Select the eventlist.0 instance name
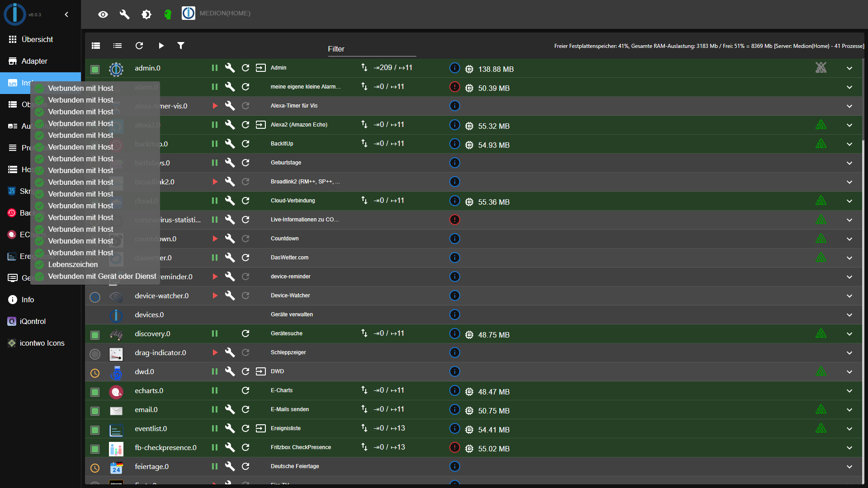Viewport: 868px width, 488px height. tap(151, 428)
